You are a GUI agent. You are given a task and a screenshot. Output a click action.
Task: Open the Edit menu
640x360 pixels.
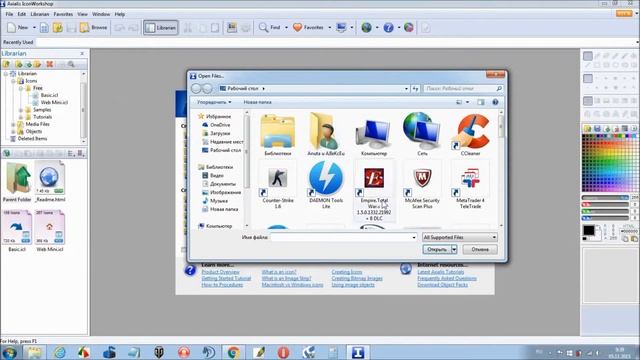coord(22,14)
